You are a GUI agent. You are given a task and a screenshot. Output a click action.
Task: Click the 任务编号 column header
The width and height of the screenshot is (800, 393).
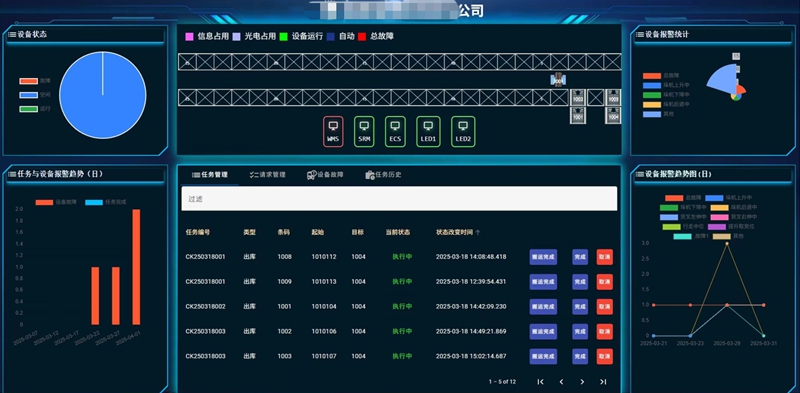pos(197,232)
